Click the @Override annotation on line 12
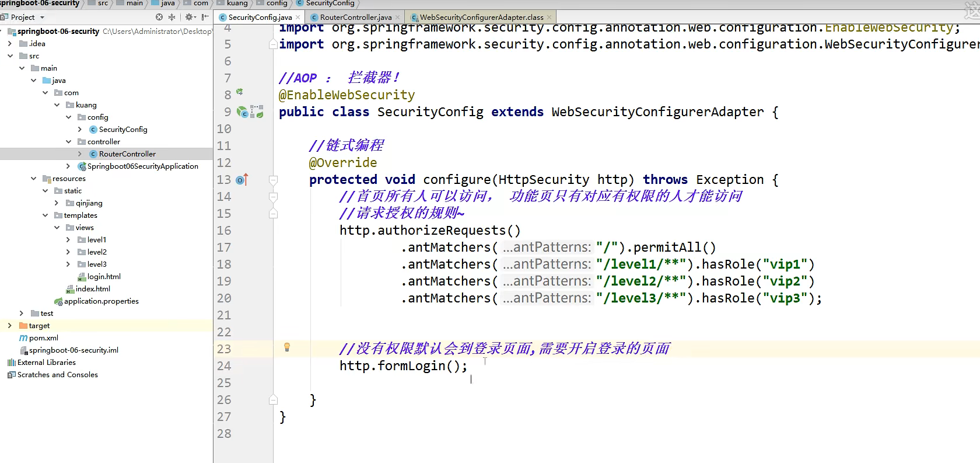 tap(343, 163)
